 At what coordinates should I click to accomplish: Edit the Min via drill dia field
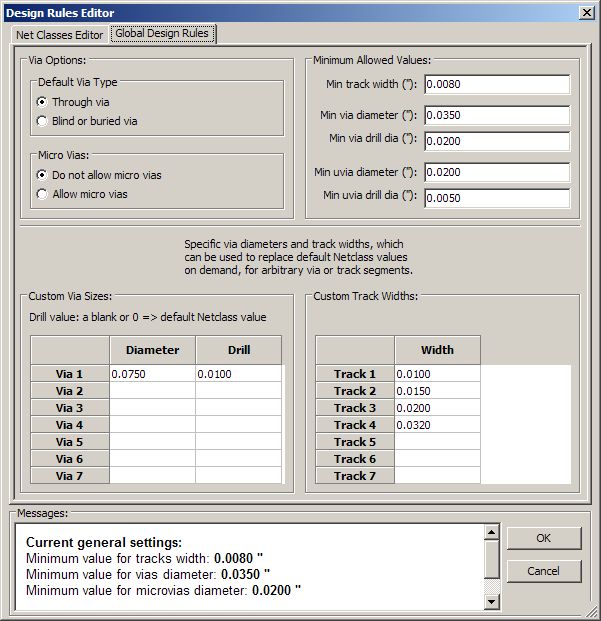click(x=497, y=141)
